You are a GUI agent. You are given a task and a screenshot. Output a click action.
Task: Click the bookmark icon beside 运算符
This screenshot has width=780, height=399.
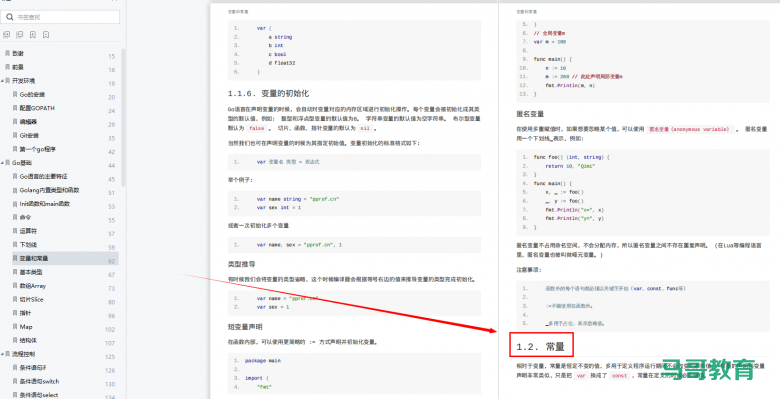pyautogui.click(x=15, y=231)
